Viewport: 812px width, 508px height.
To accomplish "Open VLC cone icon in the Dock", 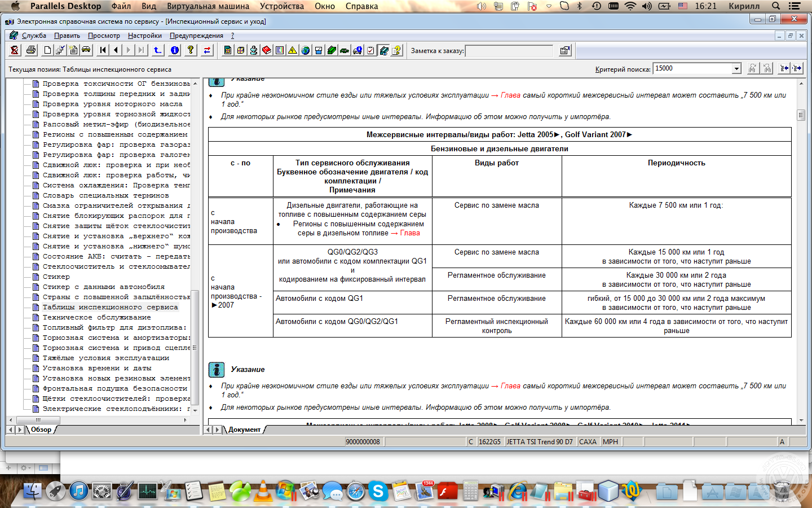I will 263,492.
